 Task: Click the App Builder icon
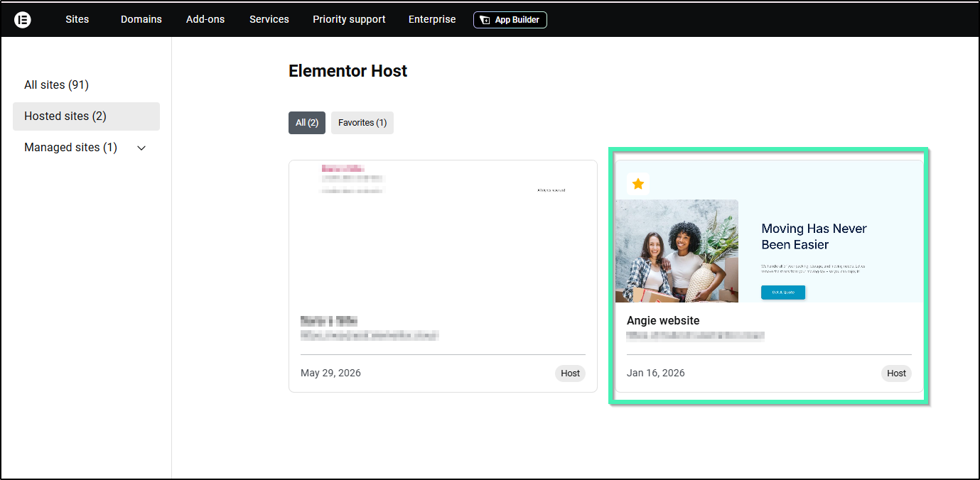pyautogui.click(x=485, y=20)
